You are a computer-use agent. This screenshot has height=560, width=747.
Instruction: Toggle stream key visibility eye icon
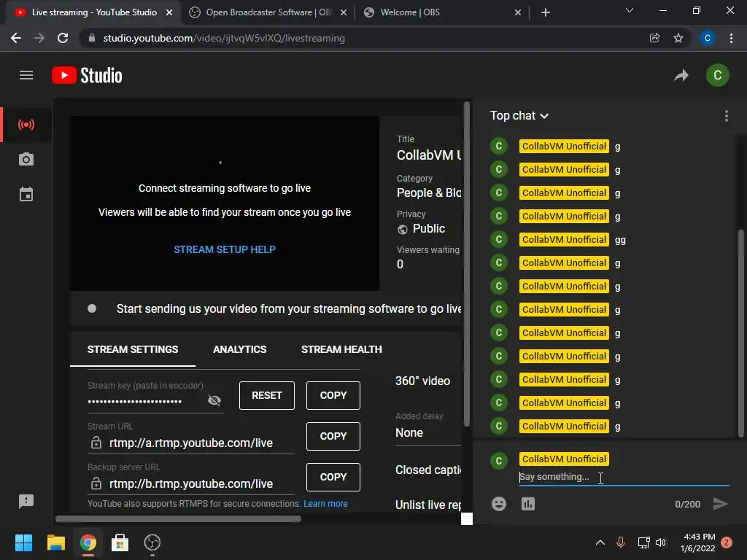point(214,400)
